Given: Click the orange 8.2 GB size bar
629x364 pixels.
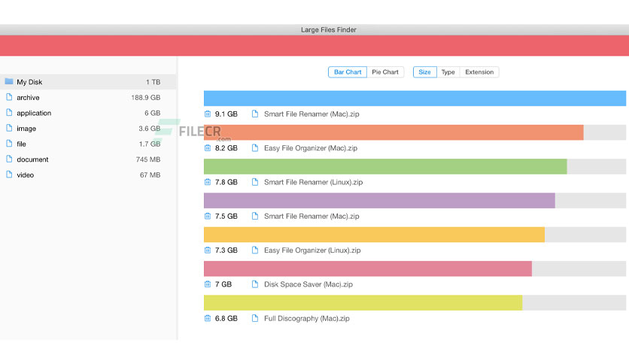Looking at the screenshot, I should point(394,132).
